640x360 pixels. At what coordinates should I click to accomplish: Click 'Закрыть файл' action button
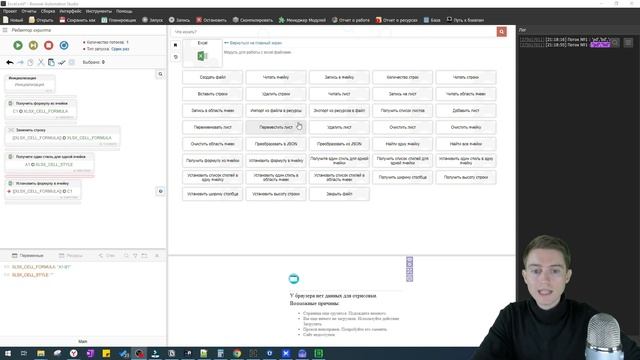point(339,194)
